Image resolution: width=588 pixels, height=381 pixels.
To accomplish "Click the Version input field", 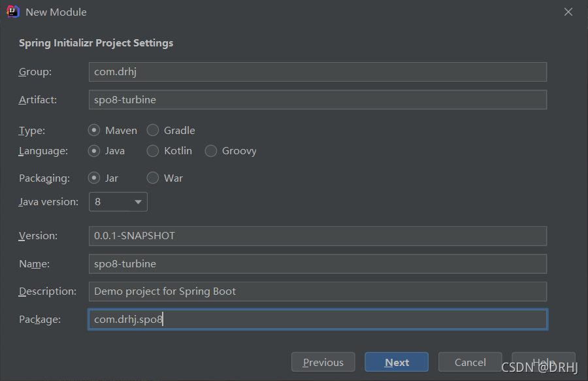I will click(318, 236).
